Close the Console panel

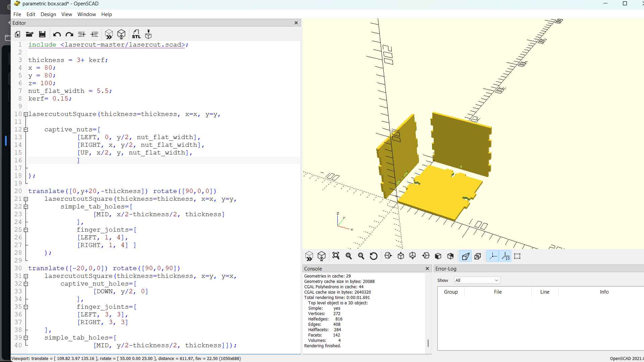click(427, 268)
